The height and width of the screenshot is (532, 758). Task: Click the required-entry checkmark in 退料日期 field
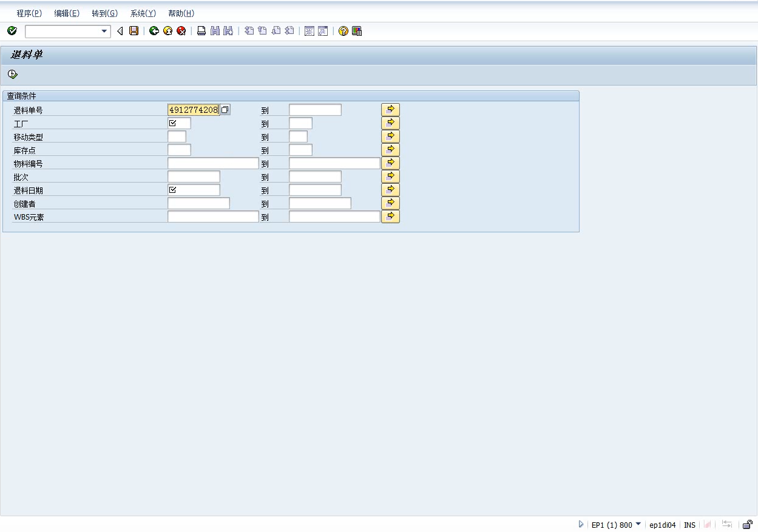[173, 190]
